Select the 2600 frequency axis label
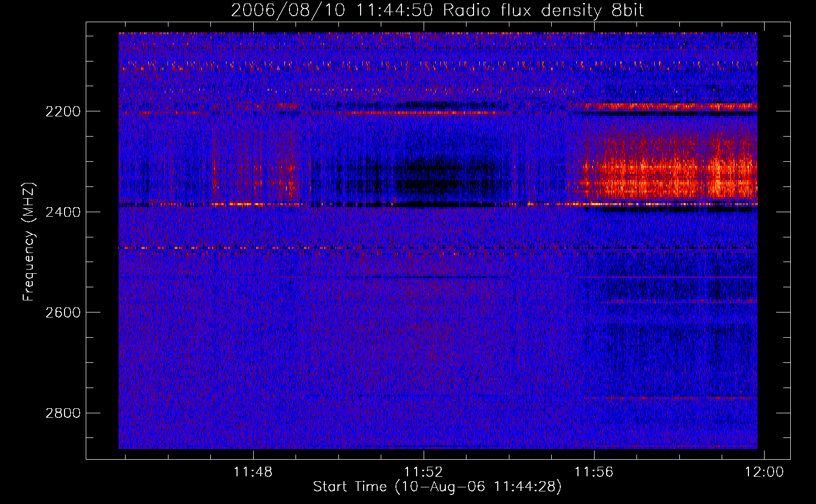The image size is (816, 504). pyautogui.click(x=63, y=312)
